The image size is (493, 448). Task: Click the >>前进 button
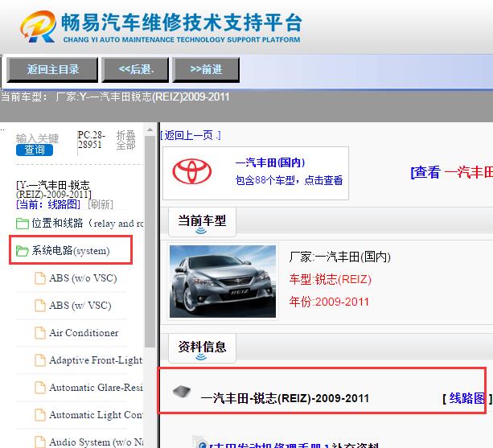206,70
